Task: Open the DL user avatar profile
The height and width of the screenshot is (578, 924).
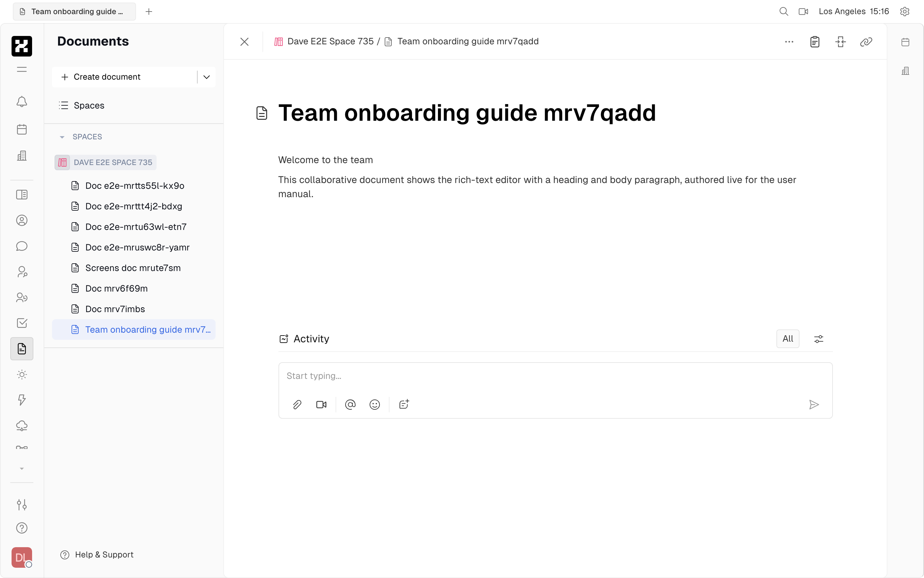Action: point(22,557)
